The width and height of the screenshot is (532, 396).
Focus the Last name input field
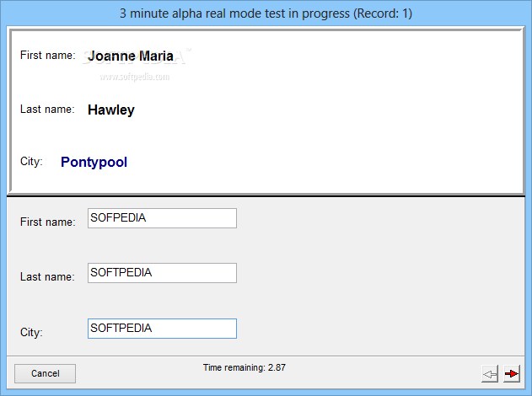pos(162,273)
